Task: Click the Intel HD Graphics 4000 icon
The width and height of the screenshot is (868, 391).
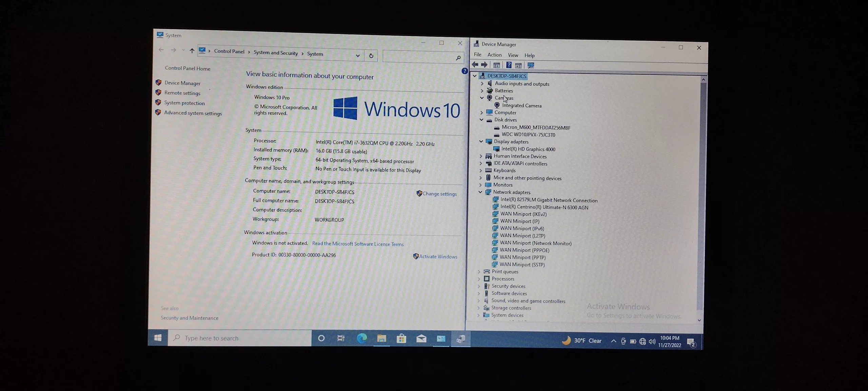Action: (496, 149)
